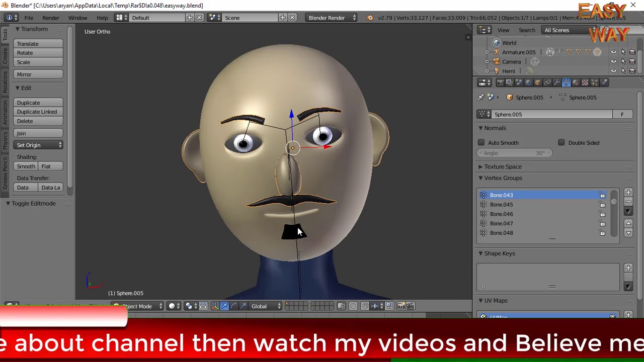Viewport: 644px width, 362px height.
Task: Add a new shape key with plus
Action: coord(628,268)
